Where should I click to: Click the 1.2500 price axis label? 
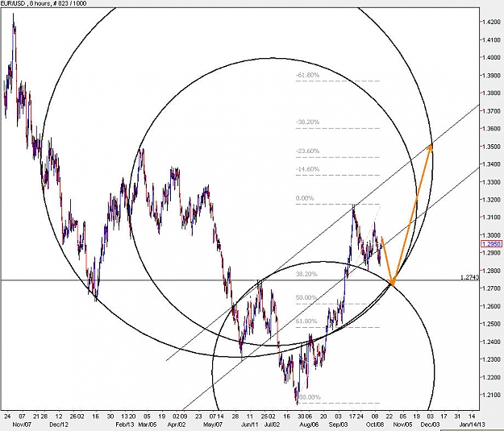[491, 324]
